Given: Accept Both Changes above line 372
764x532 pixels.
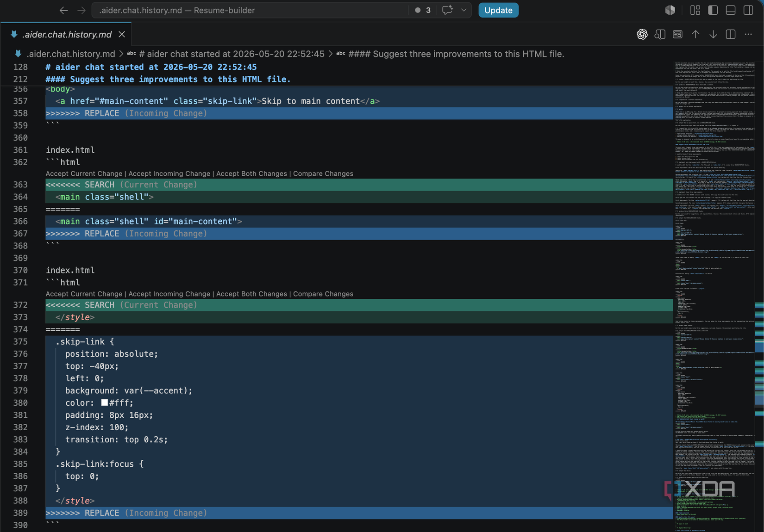Looking at the screenshot, I should pyautogui.click(x=251, y=294).
